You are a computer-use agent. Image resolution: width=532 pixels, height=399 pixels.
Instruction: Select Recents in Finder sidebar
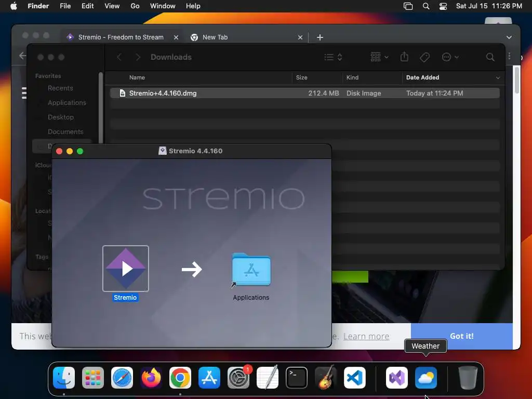(x=60, y=88)
